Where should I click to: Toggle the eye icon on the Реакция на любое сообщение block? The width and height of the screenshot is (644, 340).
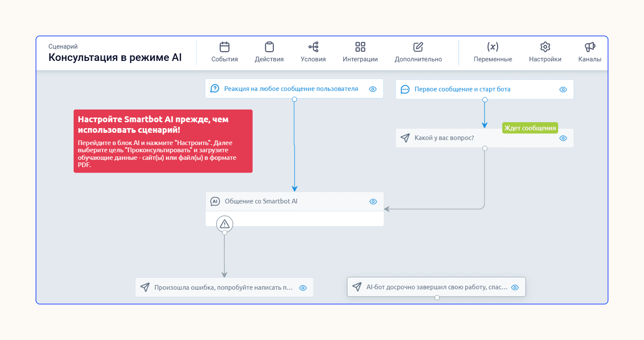tap(373, 89)
